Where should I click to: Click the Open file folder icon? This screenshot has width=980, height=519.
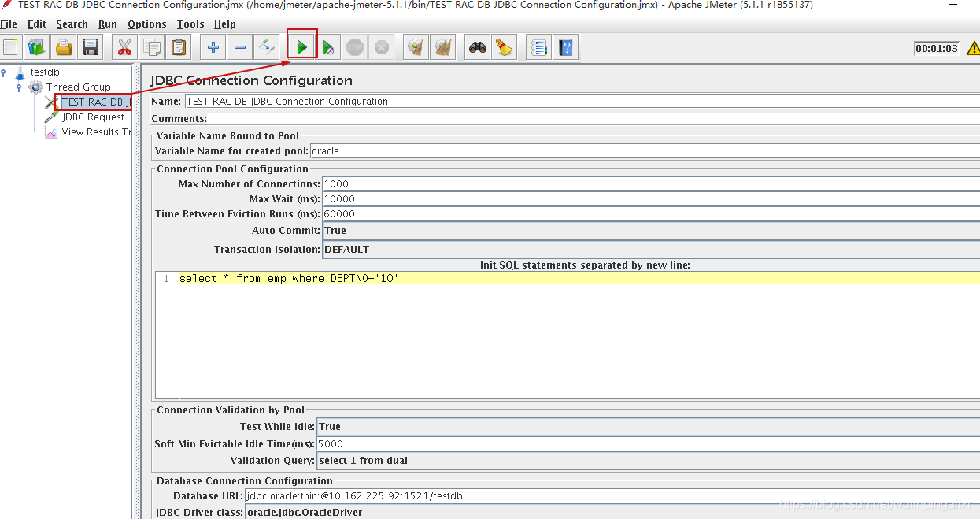coord(64,47)
